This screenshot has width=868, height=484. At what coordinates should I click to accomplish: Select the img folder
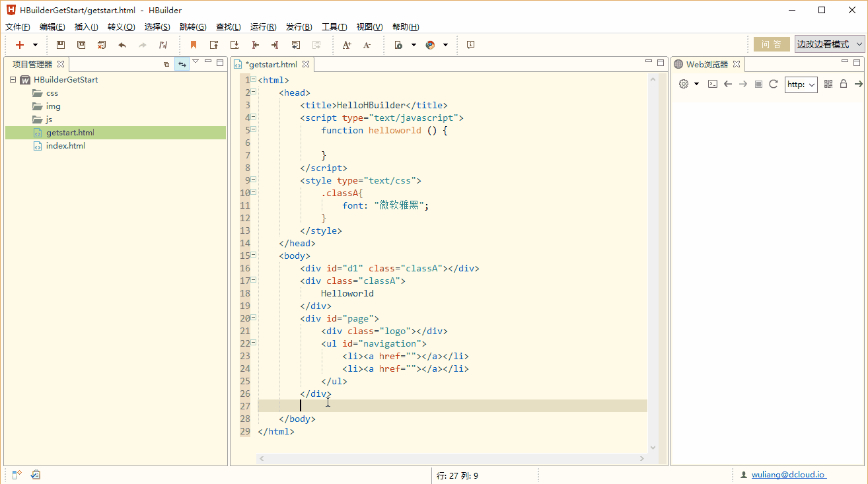coord(54,106)
